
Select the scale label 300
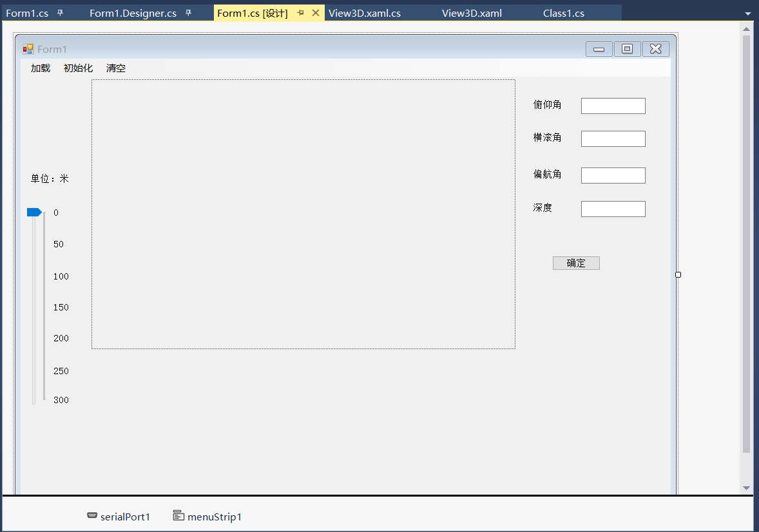[61, 401]
